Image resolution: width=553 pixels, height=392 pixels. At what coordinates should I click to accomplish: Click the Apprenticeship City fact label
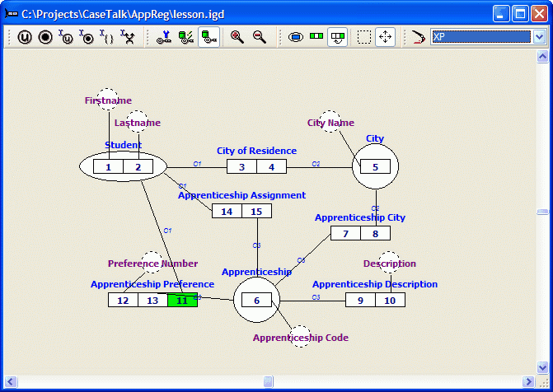(359, 217)
